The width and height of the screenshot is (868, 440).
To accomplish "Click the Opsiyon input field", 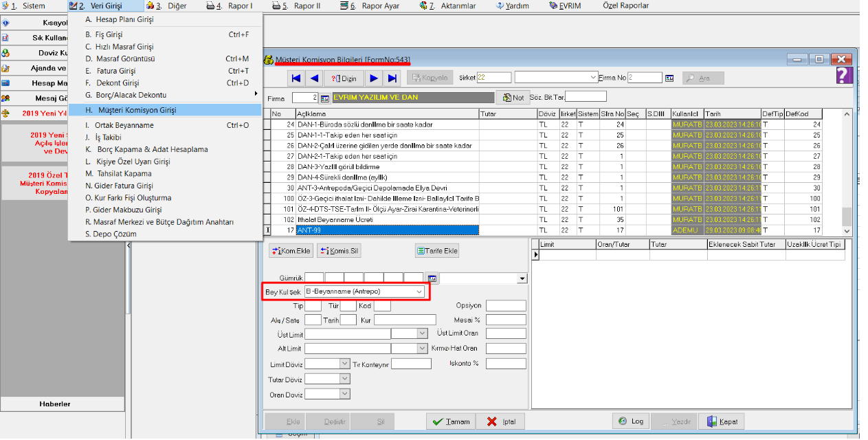I will (x=506, y=306).
